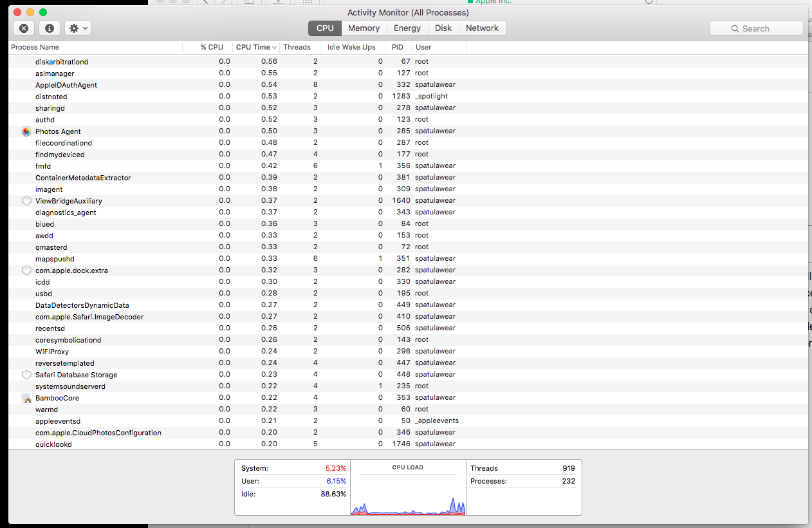
Task: Select the icdd process row
Action: click(408, 282)
